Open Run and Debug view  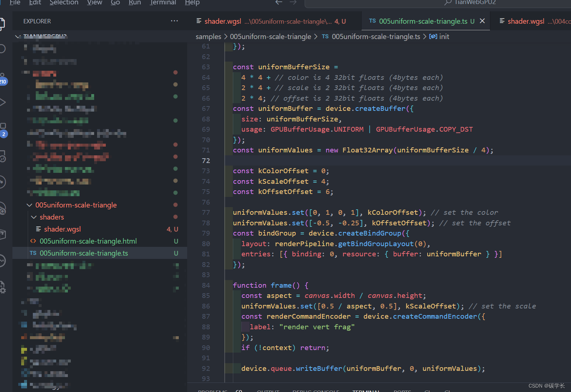2,102
